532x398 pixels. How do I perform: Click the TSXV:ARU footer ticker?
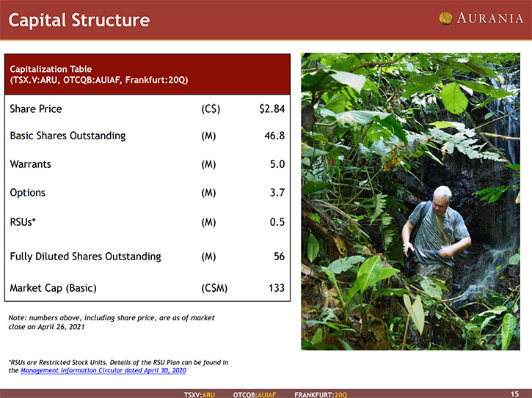200,394
